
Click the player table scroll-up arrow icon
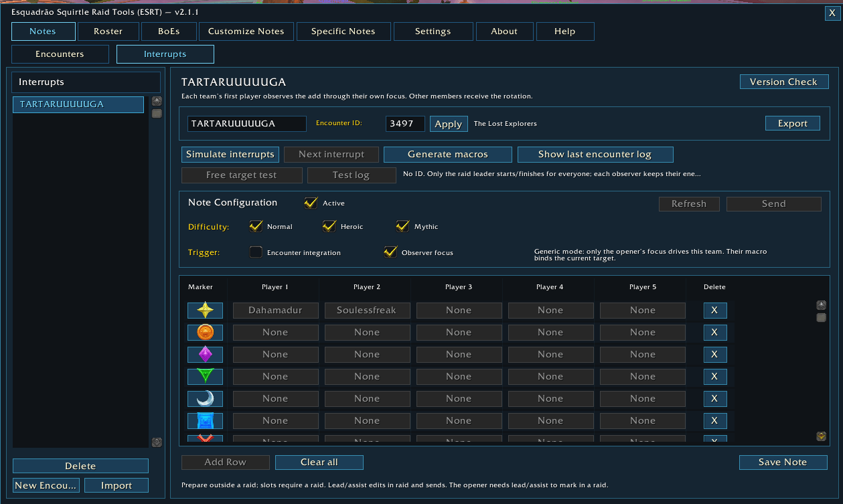coord(821,305)
